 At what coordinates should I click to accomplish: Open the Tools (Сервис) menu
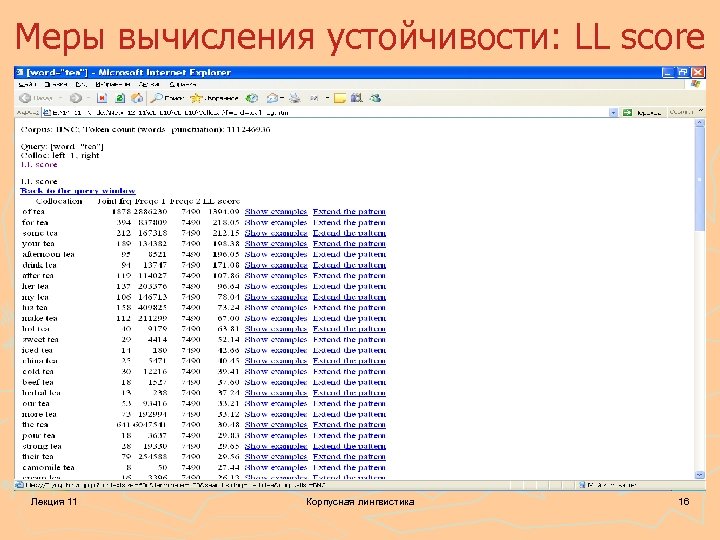click(149, 84)
